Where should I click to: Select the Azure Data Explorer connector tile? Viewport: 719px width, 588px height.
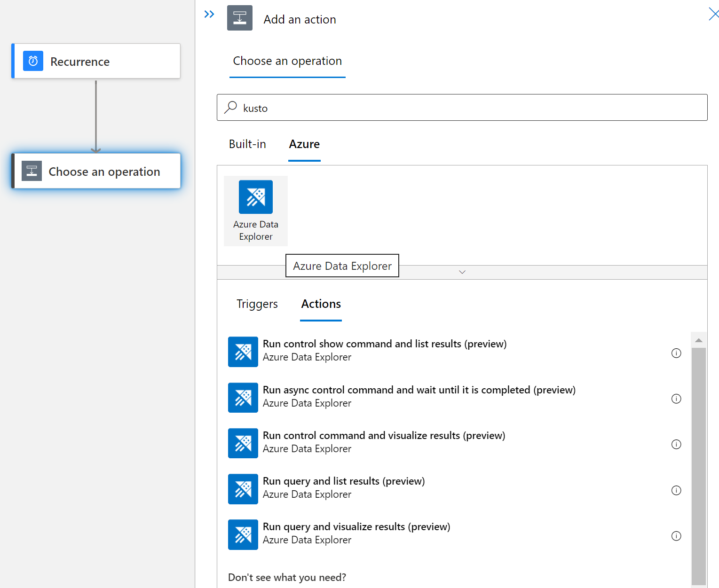tap(256, 211)
